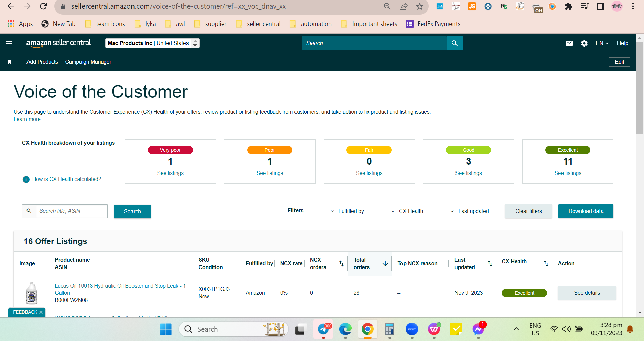The height and width of the screenshot is (341, 644).
Task: Open Messenger from taskbar
Action: [x=478, y=329]
